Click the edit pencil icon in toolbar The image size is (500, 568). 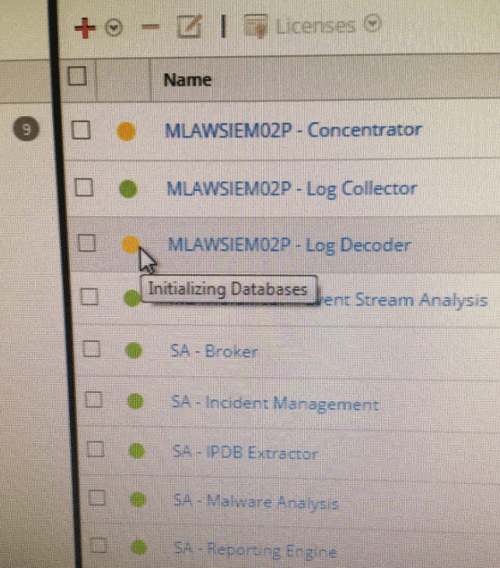[189, 26]
